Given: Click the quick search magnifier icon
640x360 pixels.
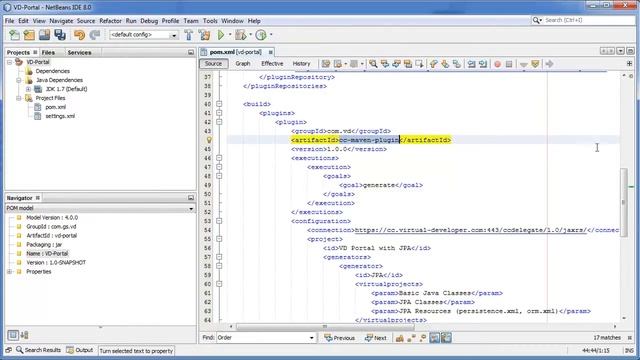Looking at the screenshot, I should pos(536,20).
